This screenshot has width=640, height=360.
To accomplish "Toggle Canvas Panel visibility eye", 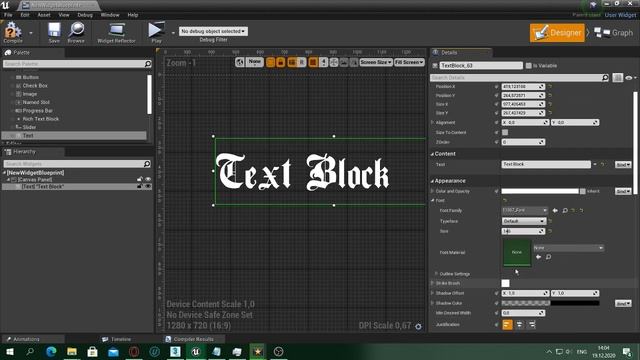I will click(x=148, y=179).
